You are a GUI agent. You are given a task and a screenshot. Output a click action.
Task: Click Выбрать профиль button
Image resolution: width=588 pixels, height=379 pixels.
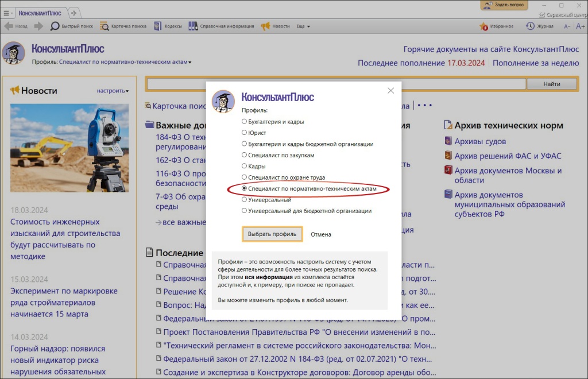point(272,234)
